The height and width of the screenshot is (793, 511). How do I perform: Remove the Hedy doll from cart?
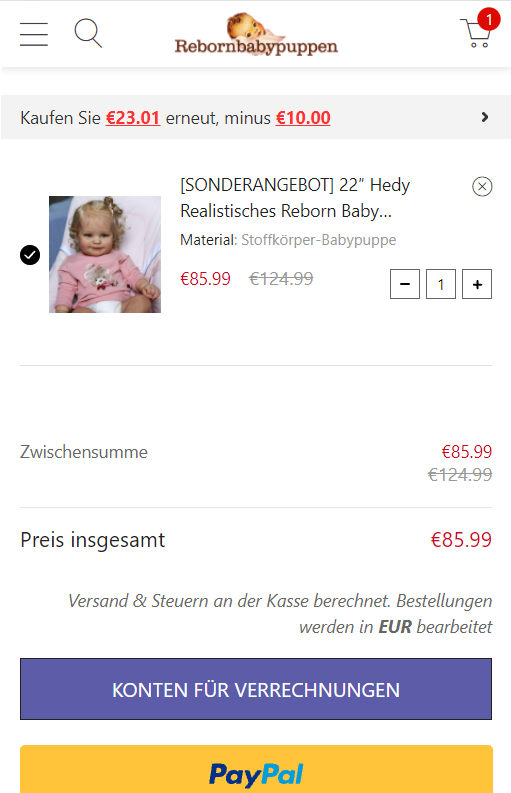coord(482,187)
